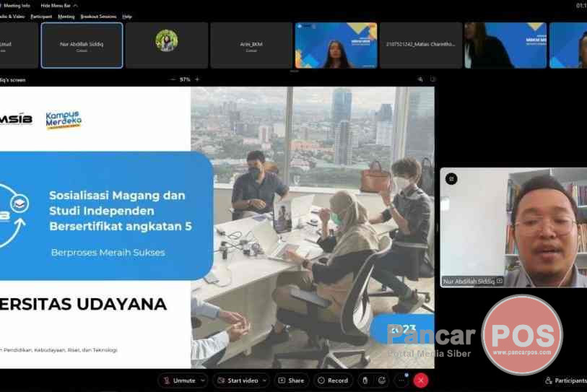The image size is (587, 392).
Task: Open the Participant menu
Action: click(x=40, y=16)
